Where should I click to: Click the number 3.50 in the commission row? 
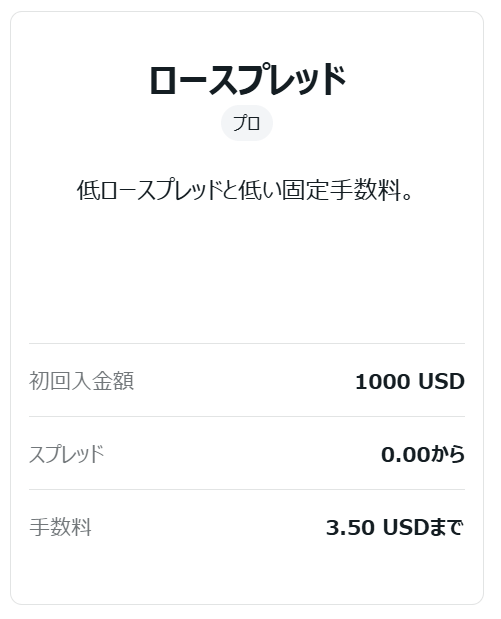(350, 528)
